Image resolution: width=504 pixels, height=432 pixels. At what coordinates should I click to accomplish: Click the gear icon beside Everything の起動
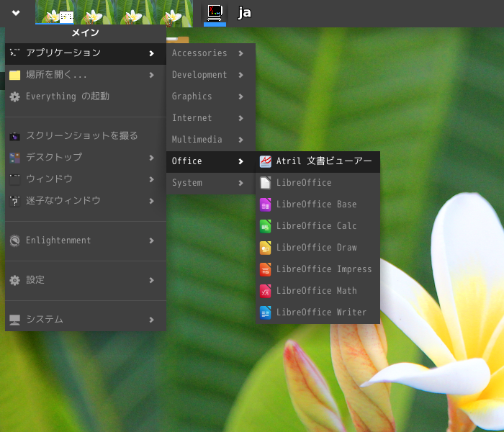[14, 96]
